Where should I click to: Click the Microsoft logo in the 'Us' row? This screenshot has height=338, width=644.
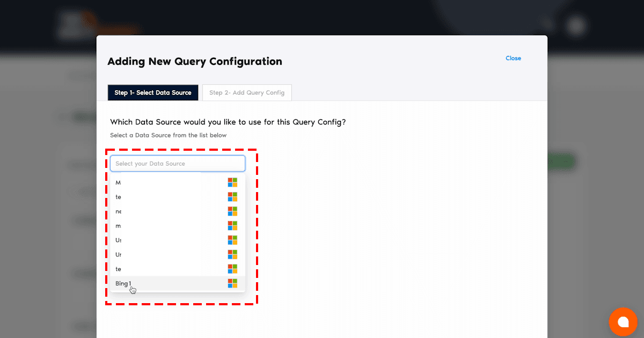[x=232, y=240]
